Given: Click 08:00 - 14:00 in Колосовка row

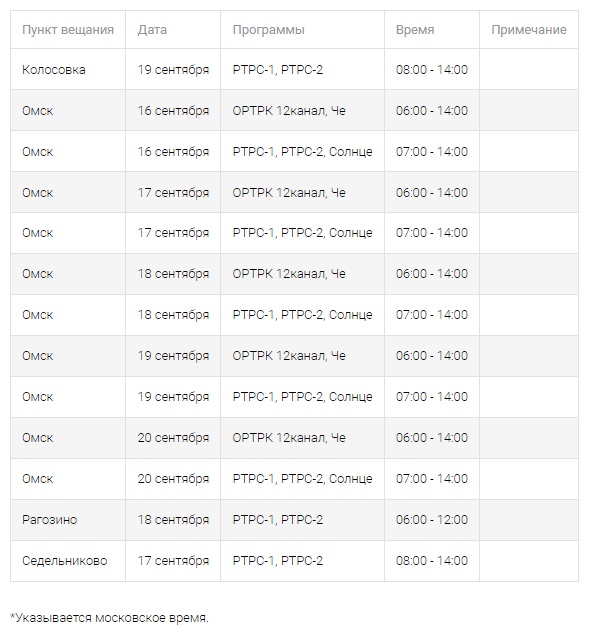Looking at the screenshot, I should pyautogui.click(x=432, y=69).
